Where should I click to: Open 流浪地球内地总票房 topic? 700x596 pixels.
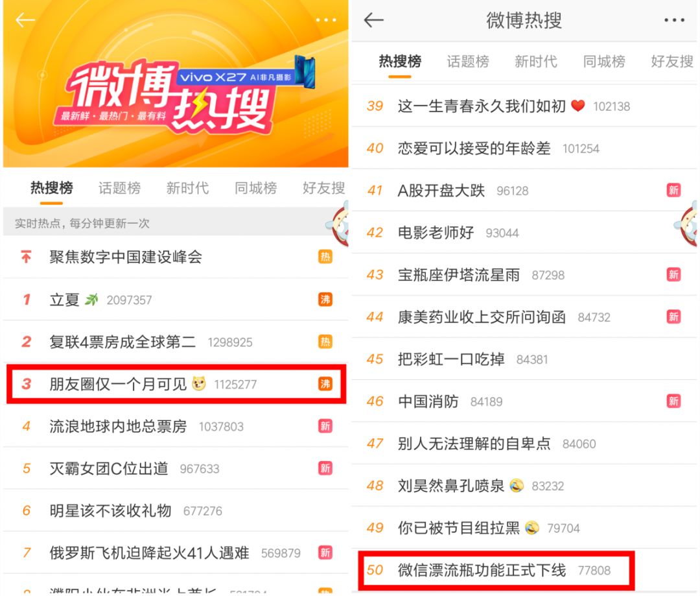click(176, 426)
